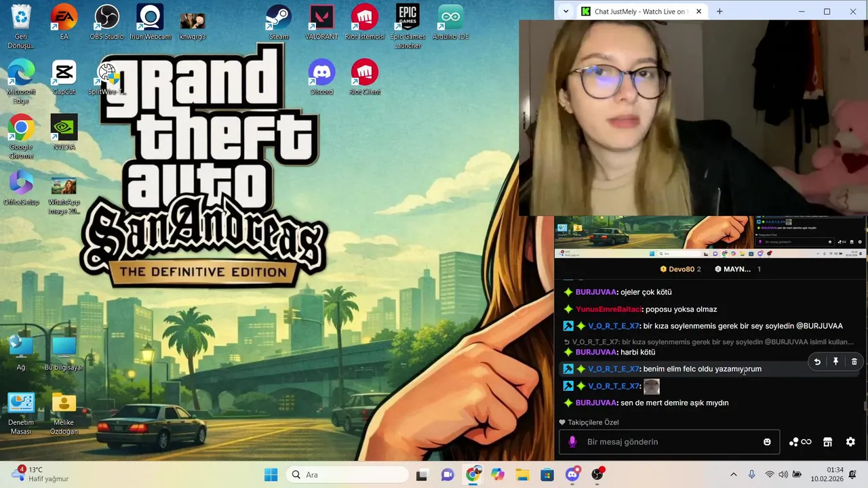
Task: Click the reply arrow on the hovered chat message
Action: [817, 362]
